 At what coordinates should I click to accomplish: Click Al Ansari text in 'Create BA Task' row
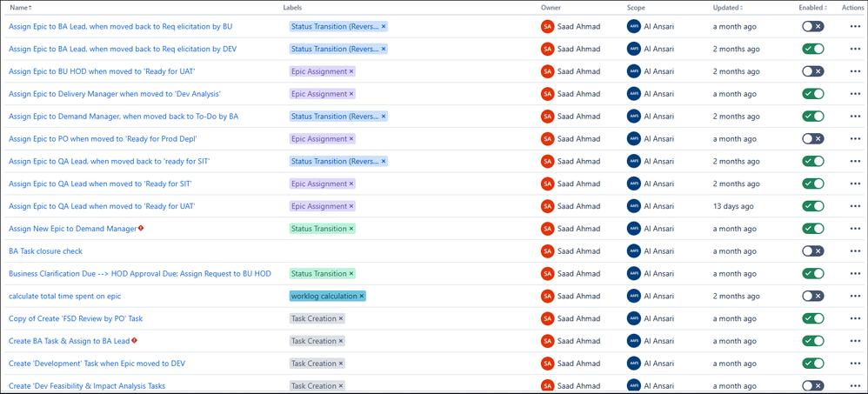(658, 341)
